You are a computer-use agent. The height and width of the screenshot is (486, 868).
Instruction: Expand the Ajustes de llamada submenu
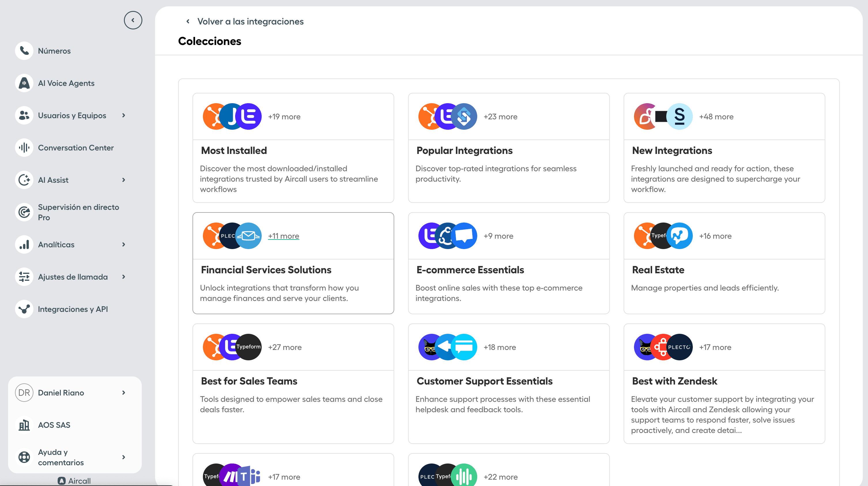[x=124, y=277]
